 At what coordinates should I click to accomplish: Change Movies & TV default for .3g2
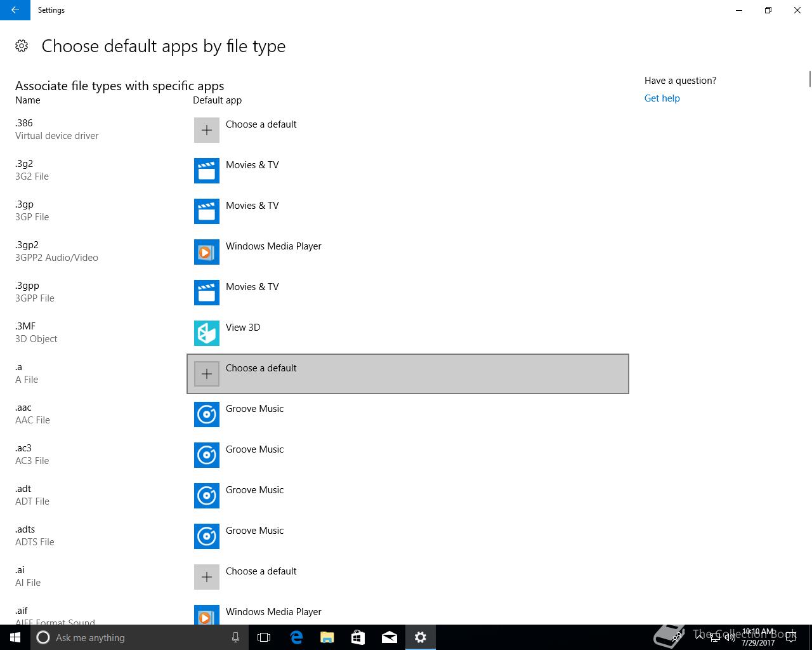pyautogui.click(x=408, y=171)
